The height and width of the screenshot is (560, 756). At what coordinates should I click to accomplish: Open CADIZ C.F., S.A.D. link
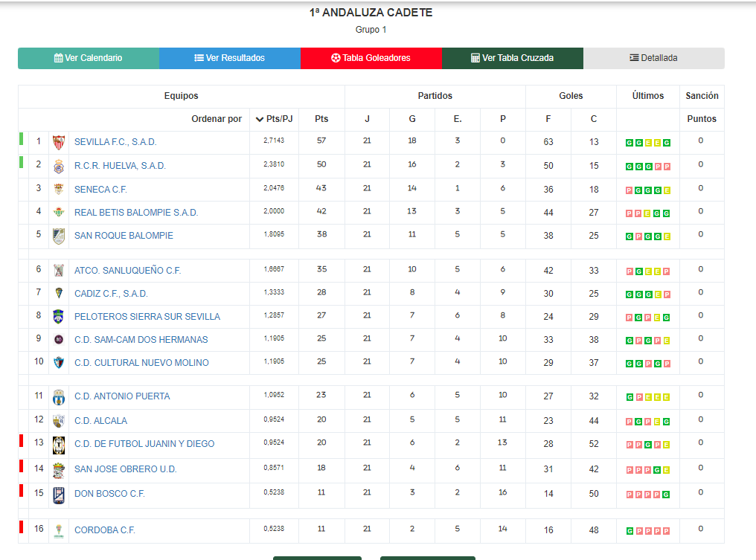tap(111, 294)
